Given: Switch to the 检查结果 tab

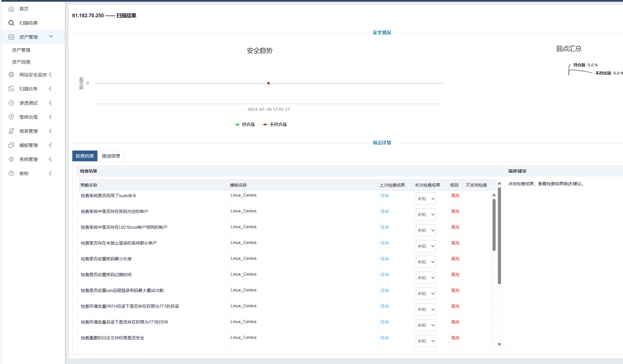Looking at the screenshot, I should [85, 156].
